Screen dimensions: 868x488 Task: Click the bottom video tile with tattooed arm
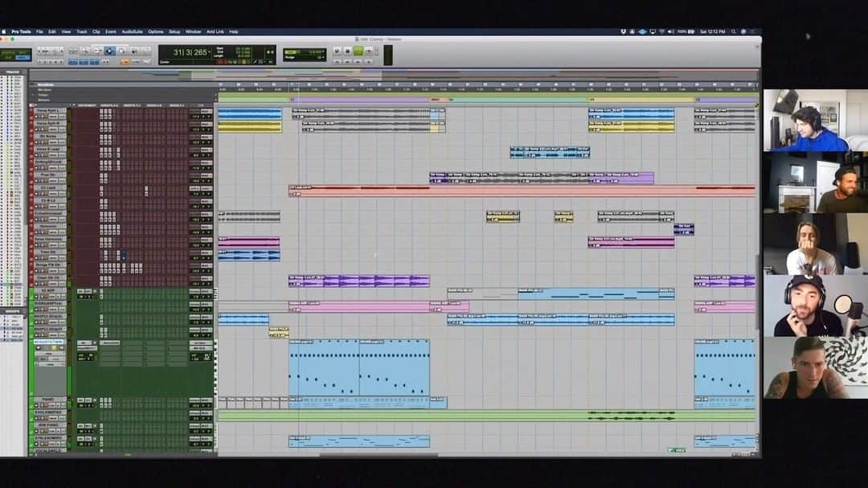tap(816, 367)
